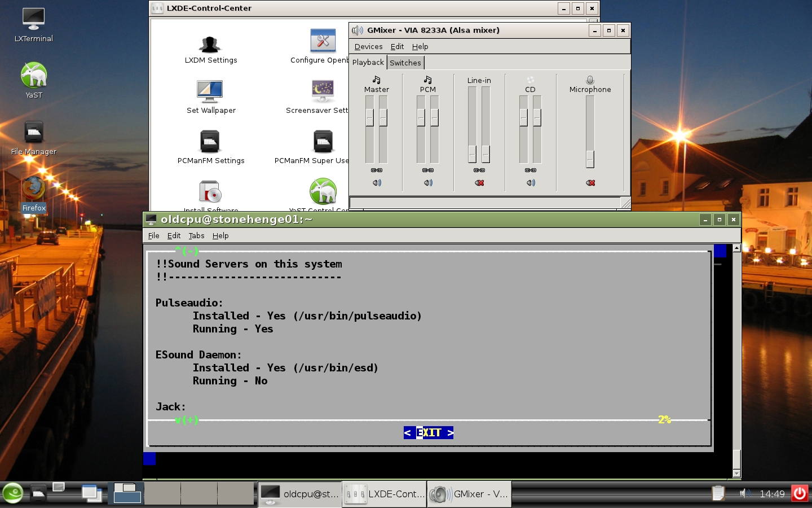Open the GMixer Help menu
812x508 pixels.
[x=420, y=46]
